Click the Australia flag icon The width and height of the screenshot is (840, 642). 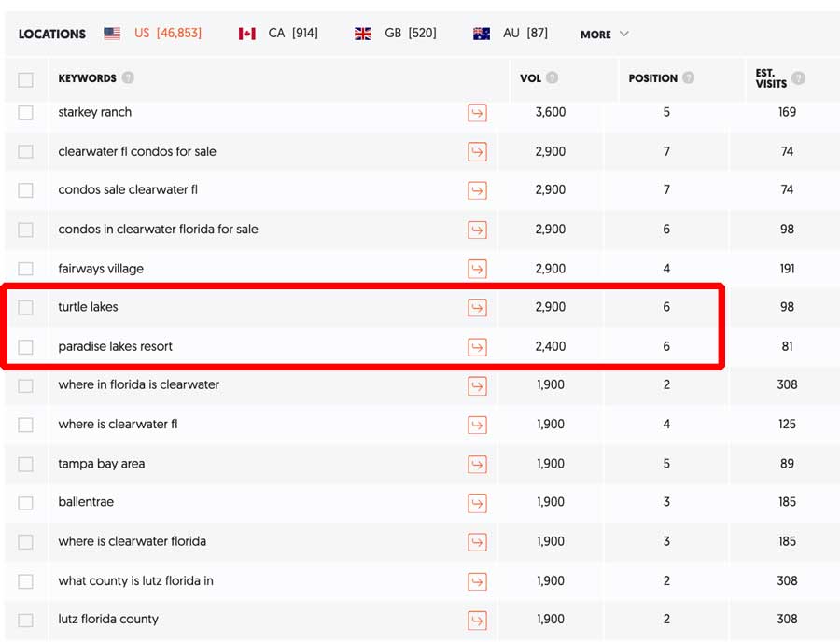(482, 34)
